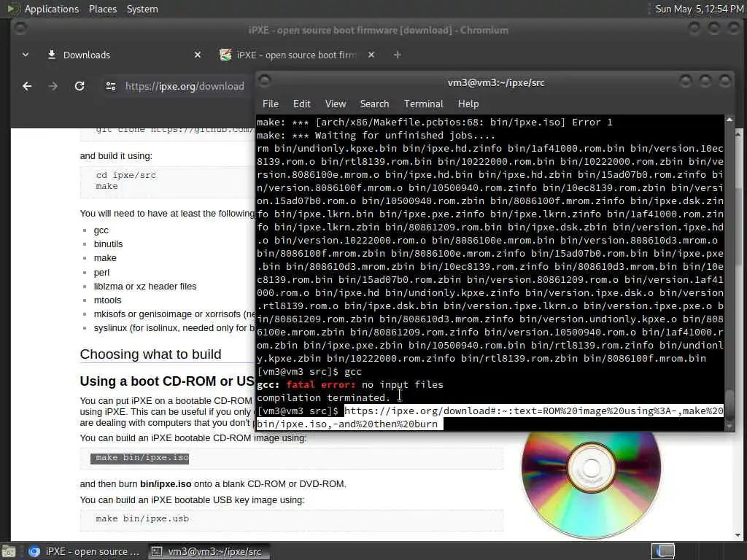This screenshot has height=560, width=747.
Task: Open the System menu in top panel
Action: click(x=142, y=9)
